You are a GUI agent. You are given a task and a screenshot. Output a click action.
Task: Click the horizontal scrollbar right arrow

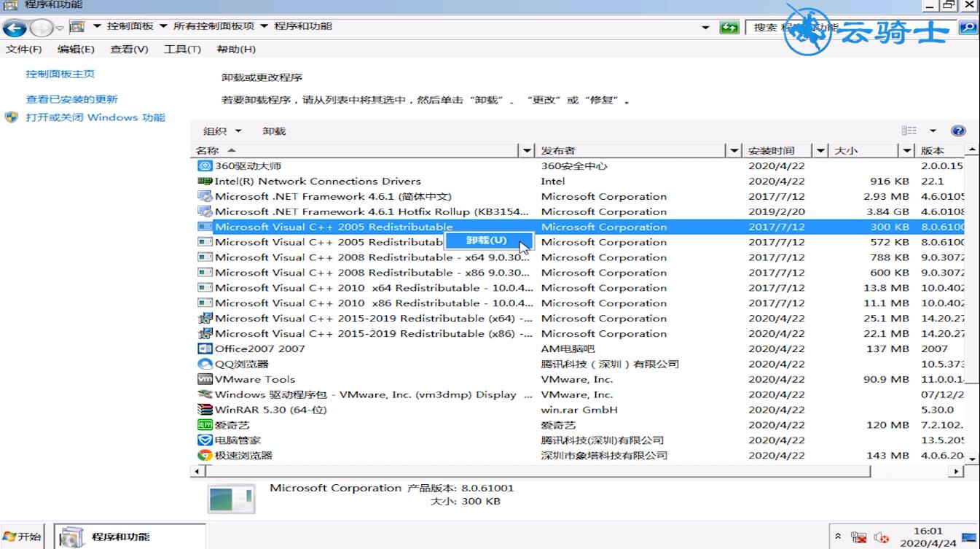[957, 471]
